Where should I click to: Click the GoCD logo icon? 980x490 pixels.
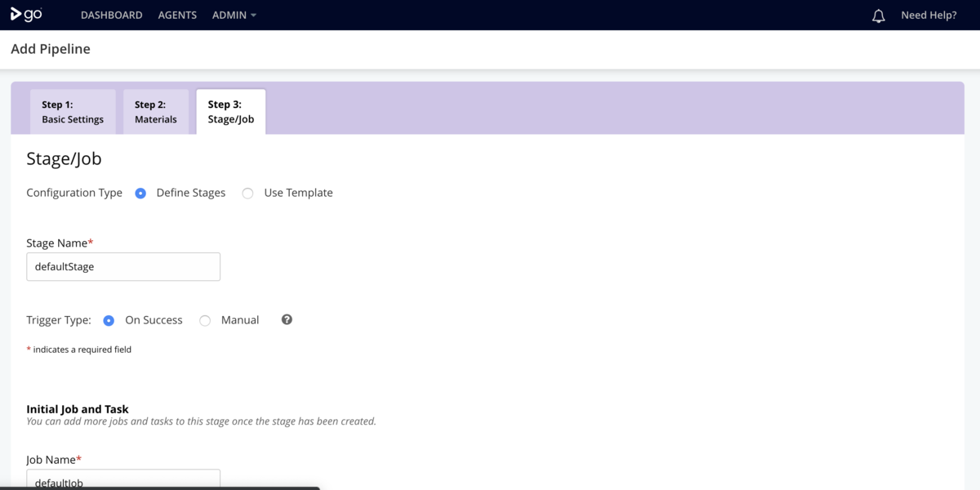(x=26, y=15)
